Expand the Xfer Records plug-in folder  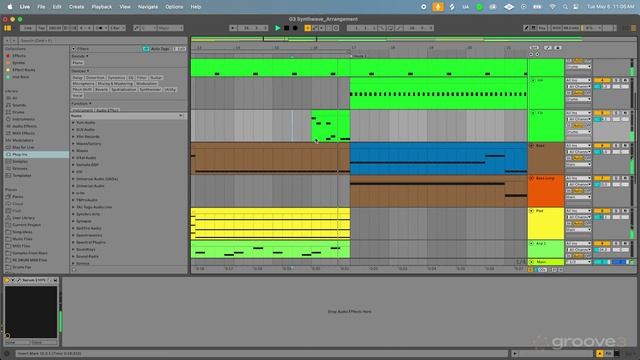(73, 137)
